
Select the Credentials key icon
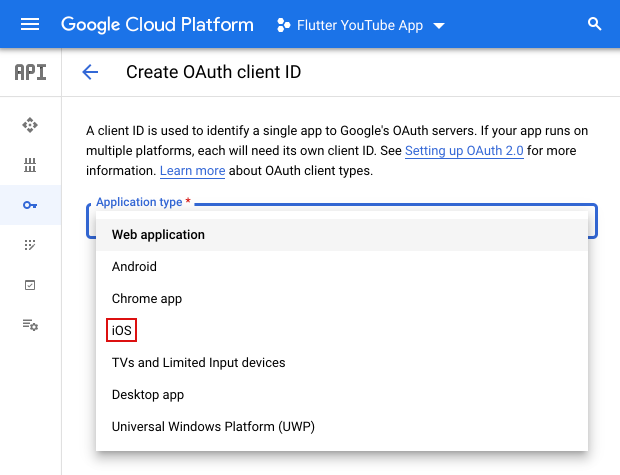click(x=30, y=205)
